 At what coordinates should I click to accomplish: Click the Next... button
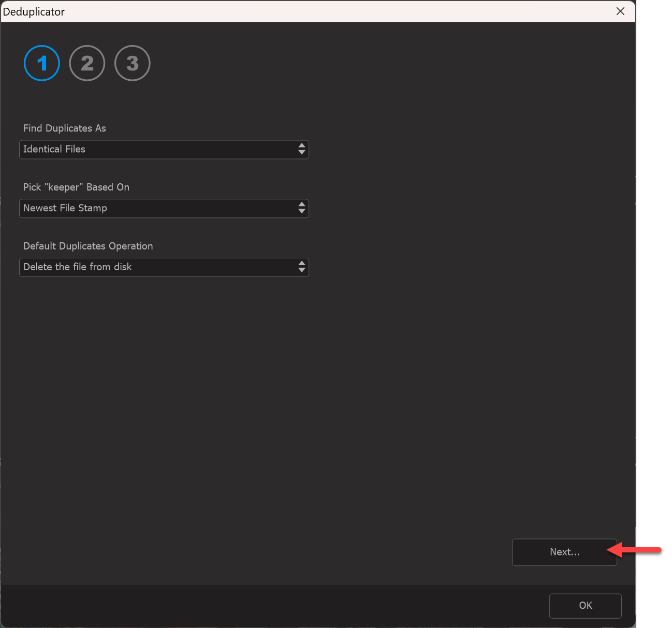pos(564,552)
